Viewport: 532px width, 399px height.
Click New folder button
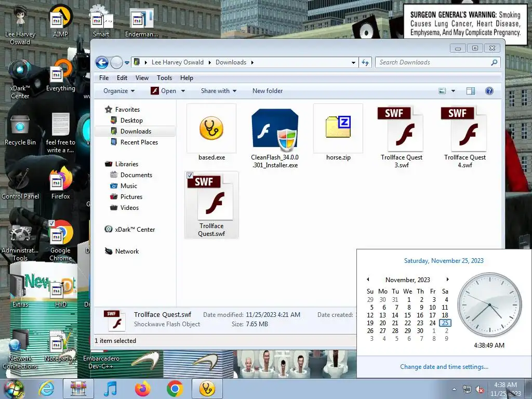[x=268, y=91]
